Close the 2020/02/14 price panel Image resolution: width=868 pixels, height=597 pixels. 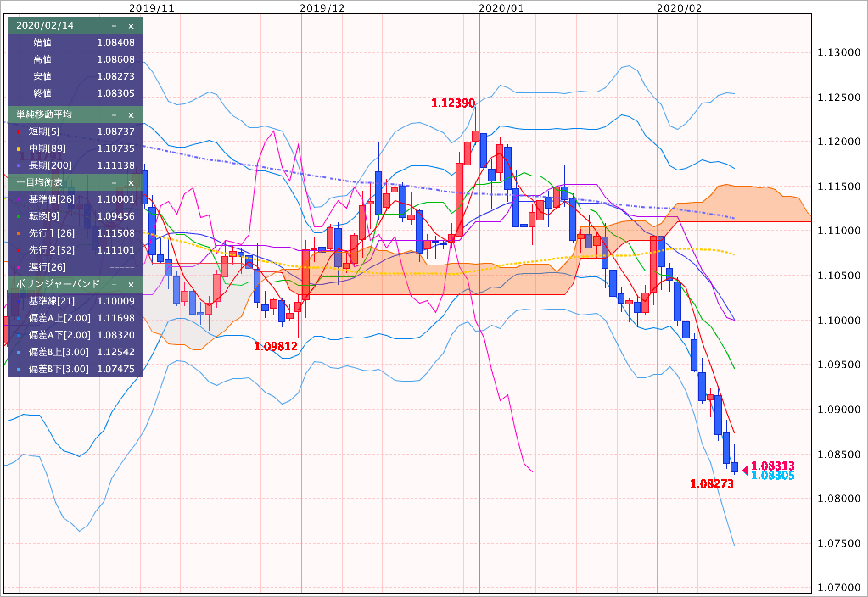pyautogui.click(x=131, y=26)
